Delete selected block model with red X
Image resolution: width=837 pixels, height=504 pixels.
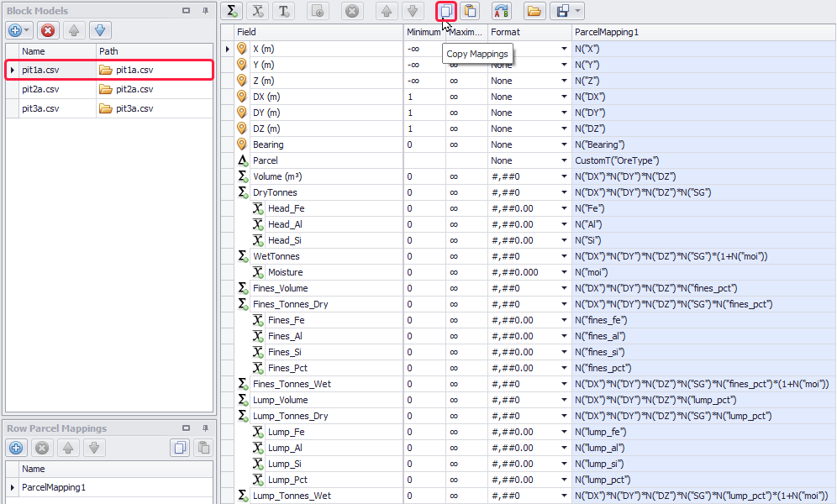click(48, 30)
